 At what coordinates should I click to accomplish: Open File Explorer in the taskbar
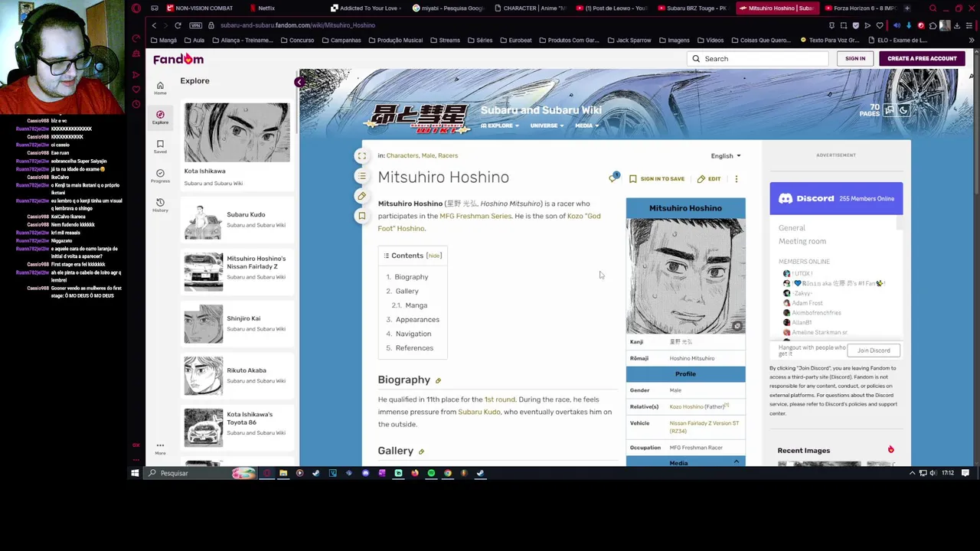[x=283, y=473]
